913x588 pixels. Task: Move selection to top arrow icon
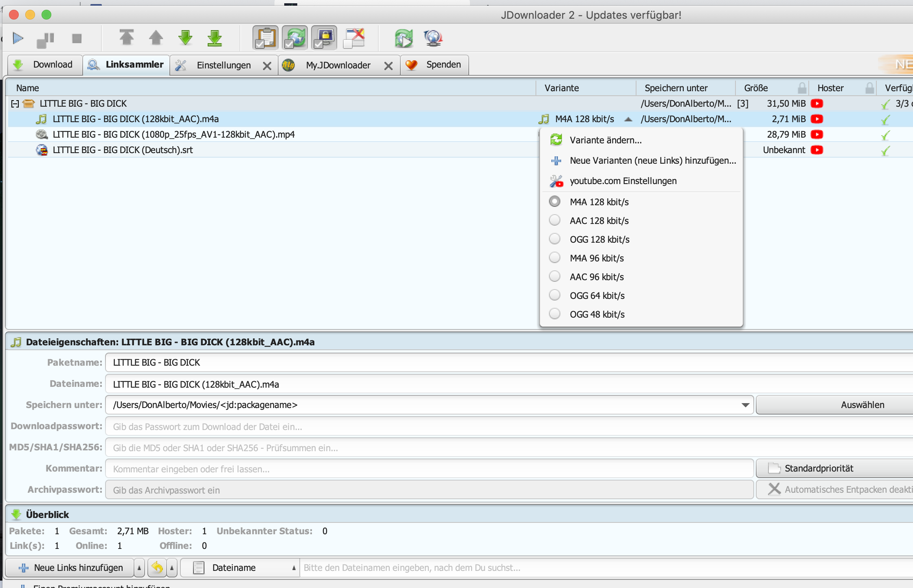126,38
